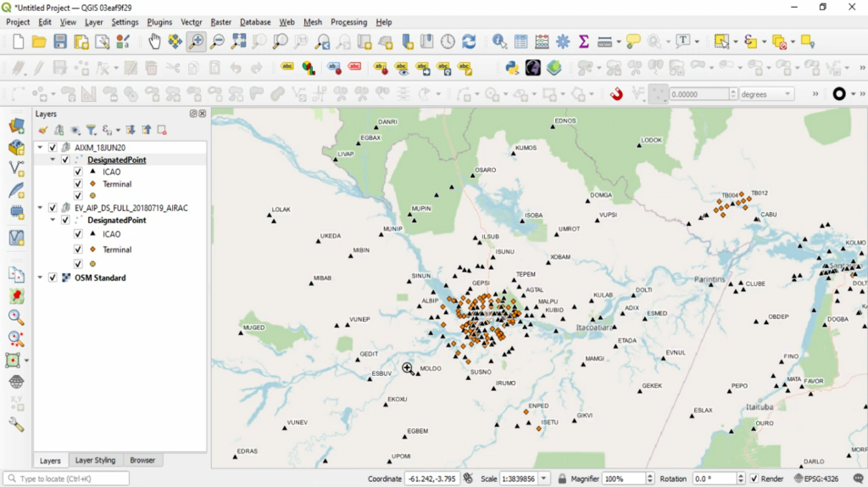Expand the OSM Standard layer
The image size is (868, 487).
tap(40, 277)
